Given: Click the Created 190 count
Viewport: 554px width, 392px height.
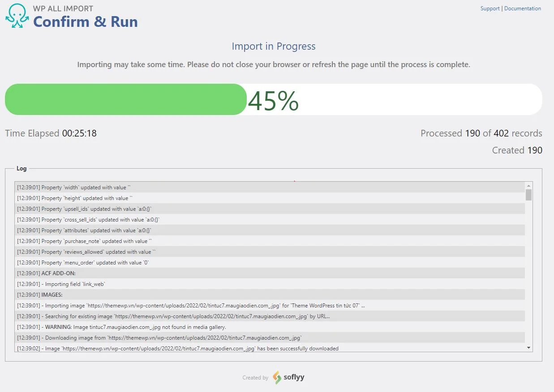Looking at the screenshot, I should pos(517,150).
